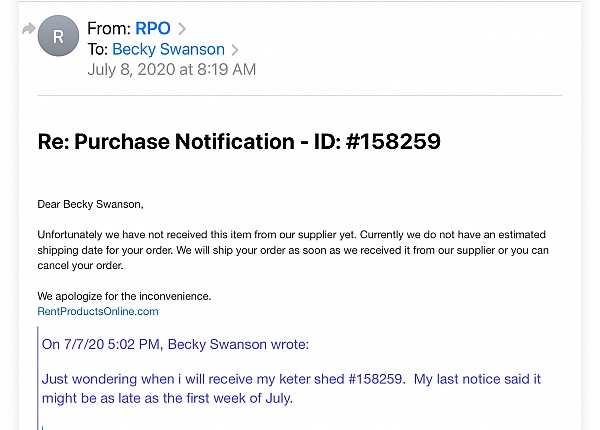Click 'We apologize for the inconvenience.' line
Image resolution: width=600 pixels, height=430 pixels.
[124, 296]
